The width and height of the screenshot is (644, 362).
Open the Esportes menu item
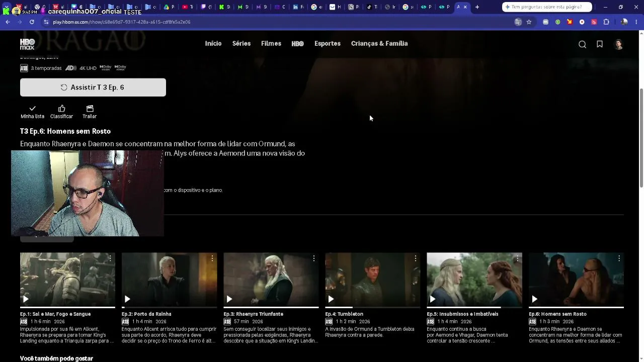[x=328, y=44]
